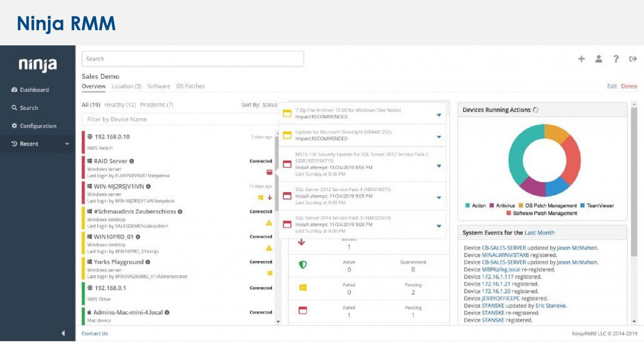Click the ninja logo
The image size is (644, 342).
[38, 65]
